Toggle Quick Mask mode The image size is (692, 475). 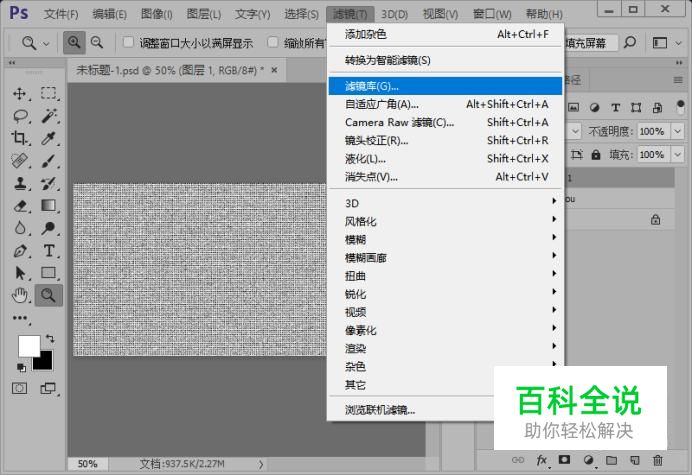[x=19, y=388]
